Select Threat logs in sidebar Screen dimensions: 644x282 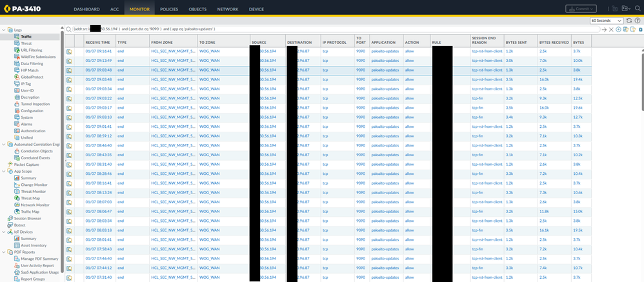pyautogui.click(x=26, y=43)
